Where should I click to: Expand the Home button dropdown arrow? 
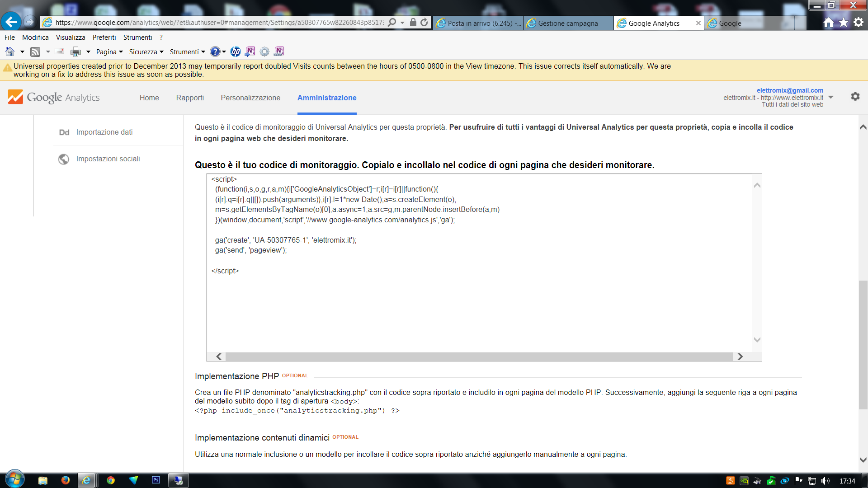pyautogui.click(x=22, y=52)
